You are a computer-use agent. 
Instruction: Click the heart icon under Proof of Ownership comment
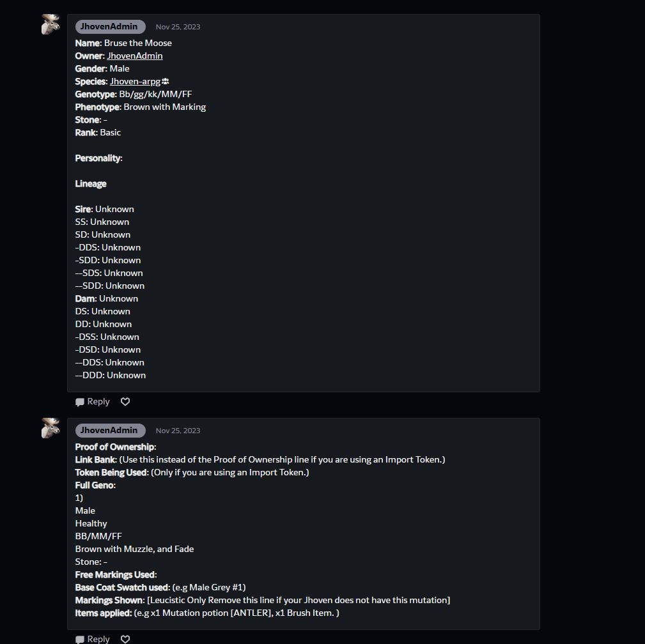tap(125, 639)
